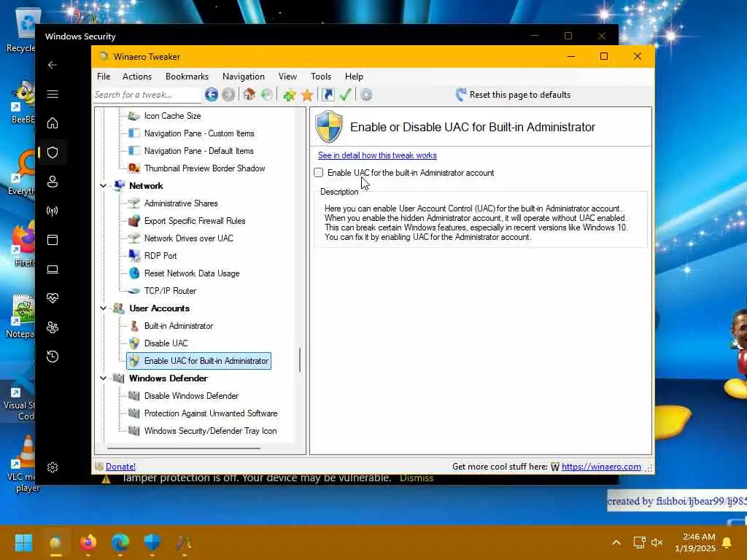This screenshot has width=747, height=560.
Task: Open Device performance heart icon in Windows Security
Action: point(53,298)
